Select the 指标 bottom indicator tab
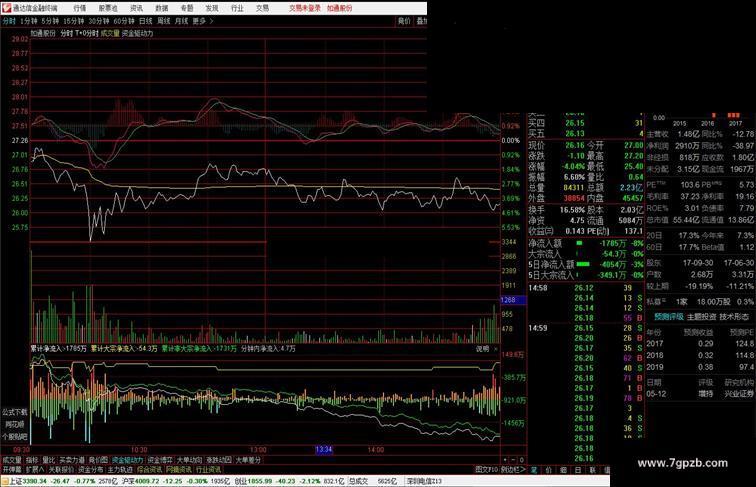 point(32,460)
